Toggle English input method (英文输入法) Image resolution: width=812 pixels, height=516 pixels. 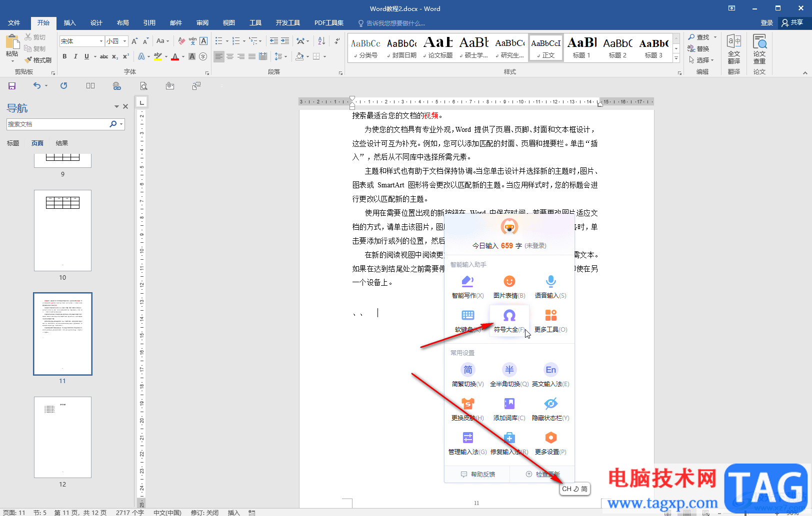[550, 375]
